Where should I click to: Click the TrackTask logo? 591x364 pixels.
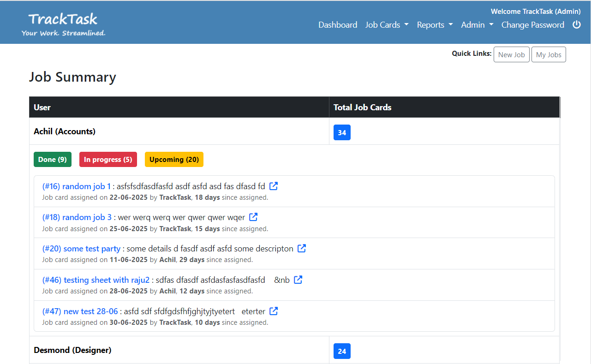pyautogui.click(x=63, y=24)
